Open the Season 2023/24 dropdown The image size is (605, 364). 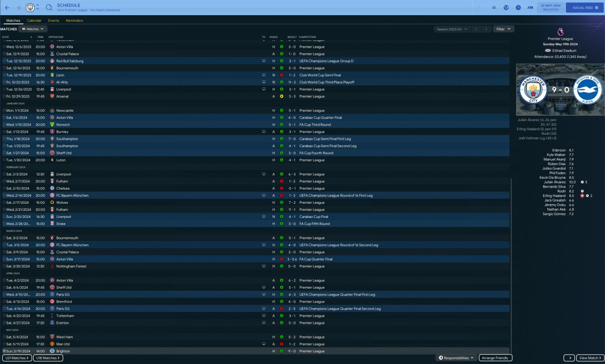[452, 29]
